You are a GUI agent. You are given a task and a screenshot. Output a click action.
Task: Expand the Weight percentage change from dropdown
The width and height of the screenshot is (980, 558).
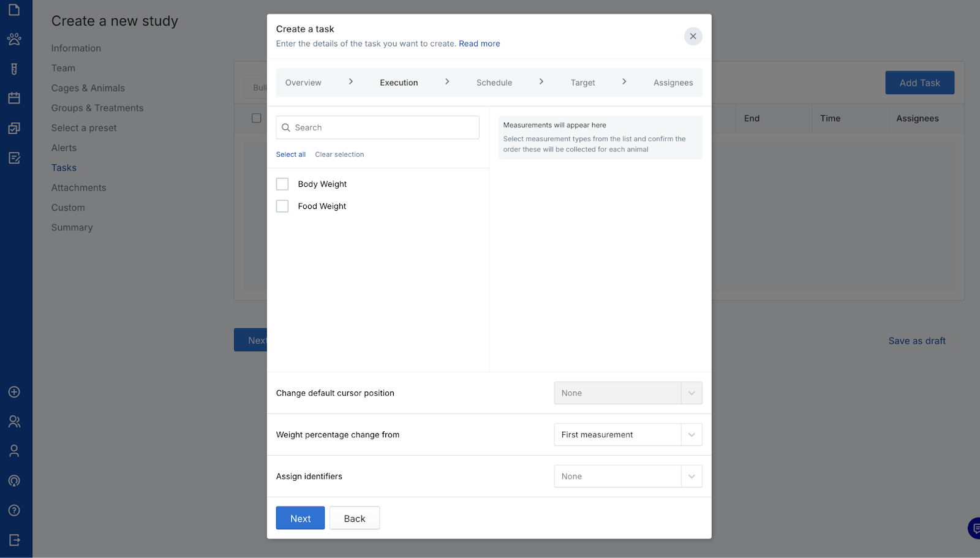[628, 435]
